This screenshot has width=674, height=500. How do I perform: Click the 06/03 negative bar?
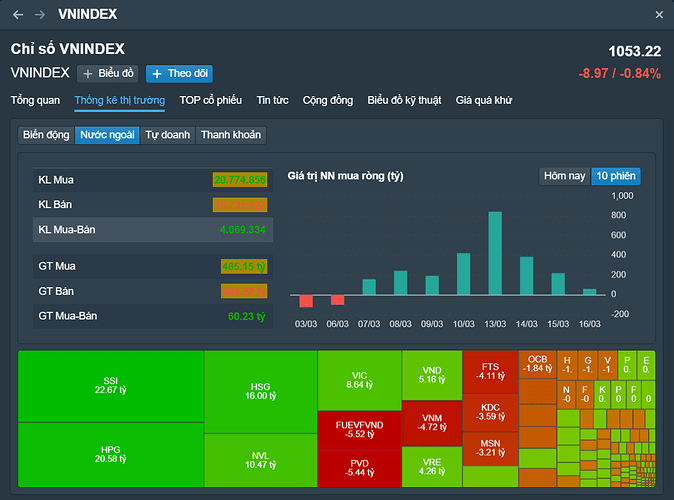coord(337,300)
